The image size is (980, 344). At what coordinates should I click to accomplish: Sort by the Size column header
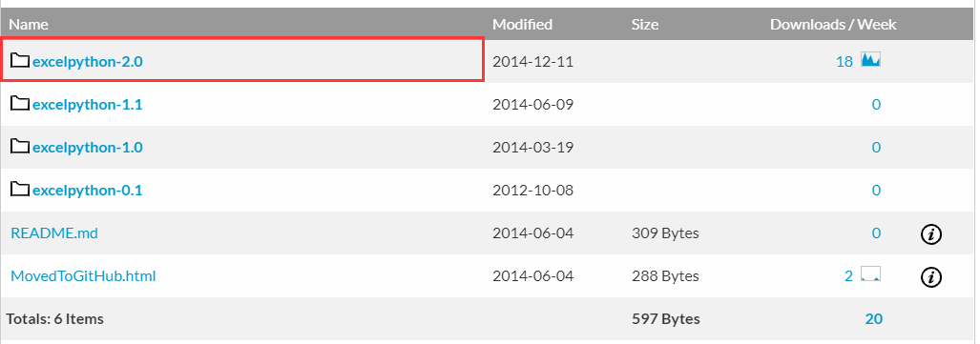645,25
